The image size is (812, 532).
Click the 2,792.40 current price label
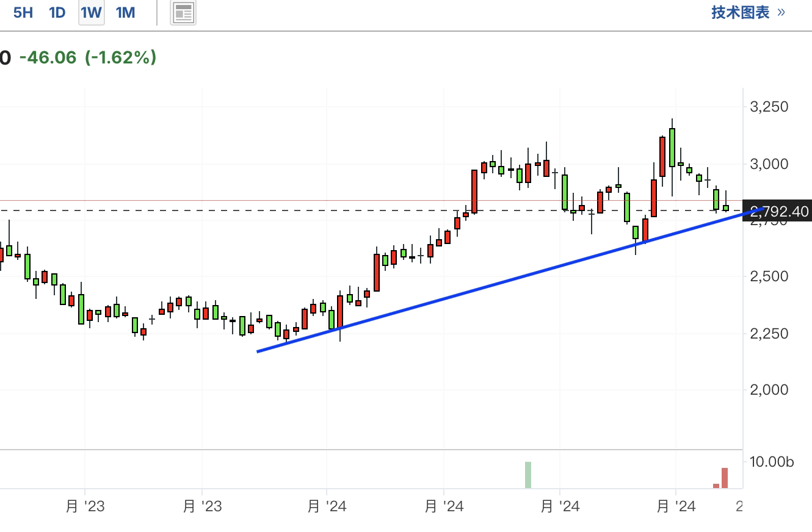[777, 212]
